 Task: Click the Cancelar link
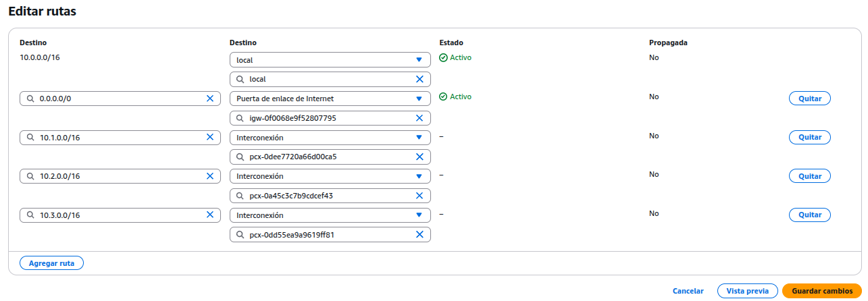coord(688,291)
